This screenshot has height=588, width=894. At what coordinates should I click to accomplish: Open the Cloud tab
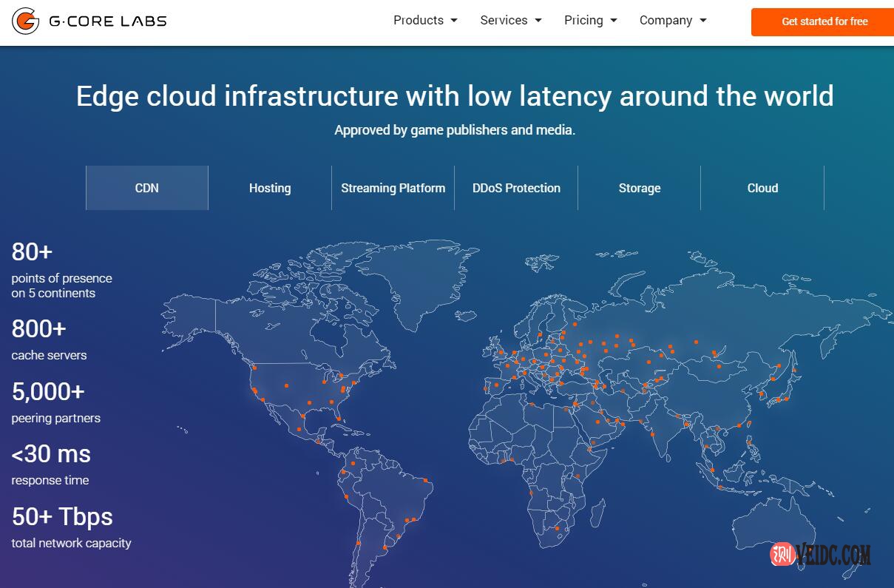(x=762, y=188)
